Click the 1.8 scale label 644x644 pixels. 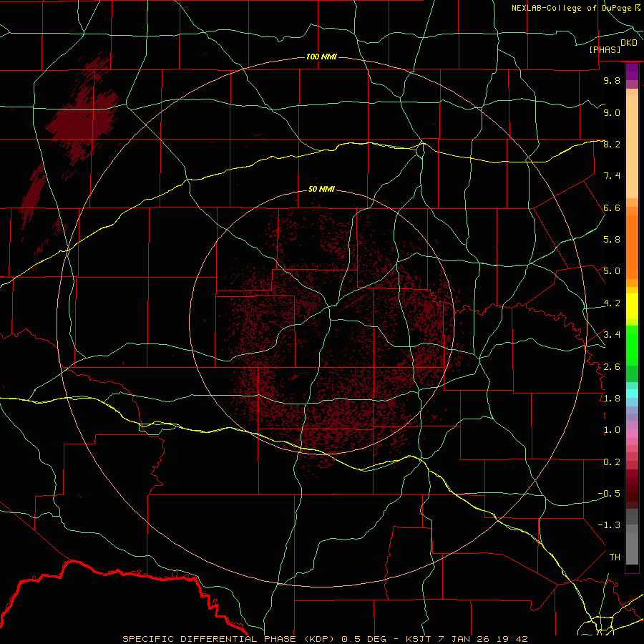tap(612, 399)
